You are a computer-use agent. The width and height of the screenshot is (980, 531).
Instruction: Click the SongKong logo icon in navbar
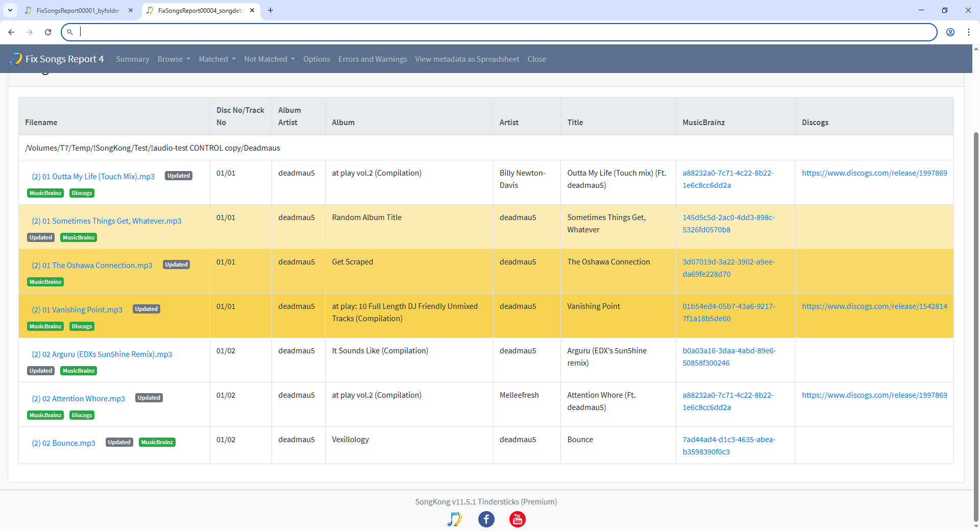pyautogui.click(x=16, y=59)
